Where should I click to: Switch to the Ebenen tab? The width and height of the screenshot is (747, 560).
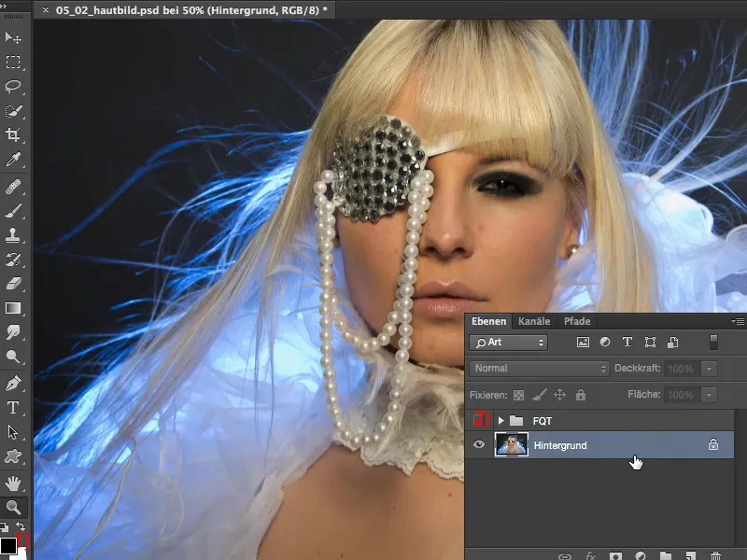(x=488, y=321)
